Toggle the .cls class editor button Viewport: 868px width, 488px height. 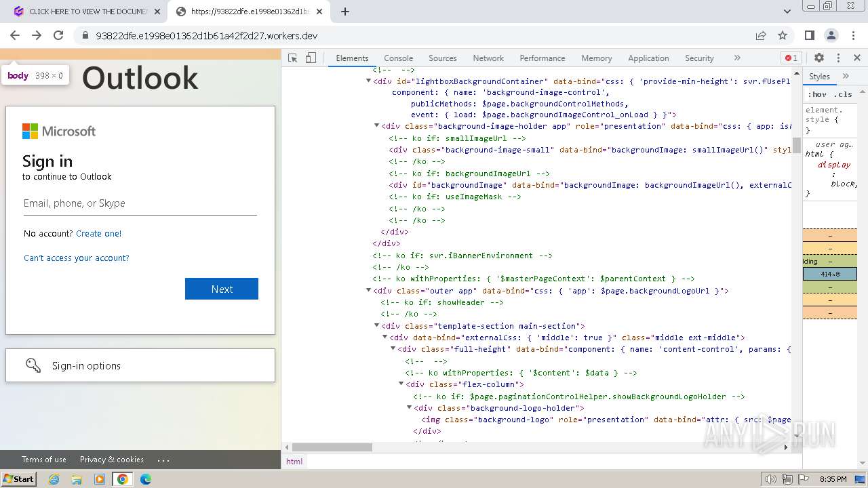[x=843, y=94]
